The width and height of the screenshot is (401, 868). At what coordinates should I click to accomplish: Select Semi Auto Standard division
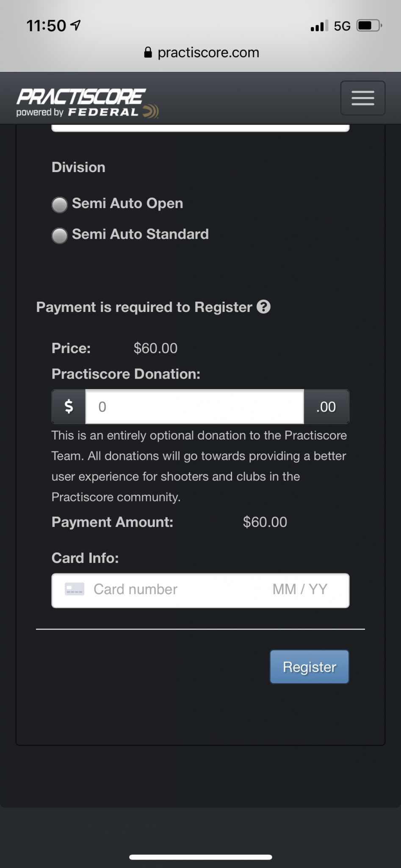click(59, 236)
